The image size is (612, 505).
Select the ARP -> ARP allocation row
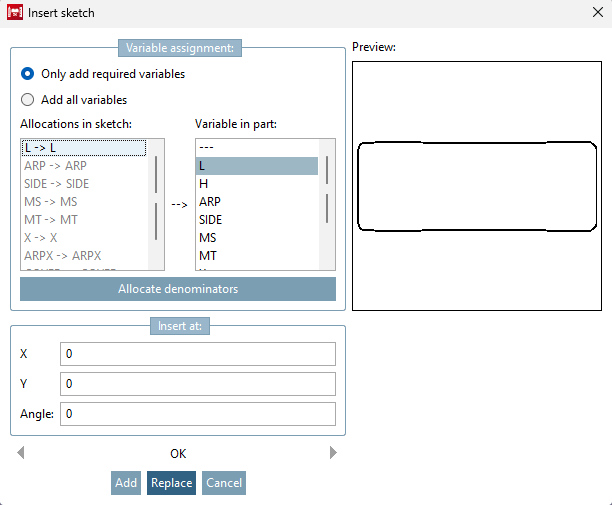pyautogui.click(x=84, y=166)
